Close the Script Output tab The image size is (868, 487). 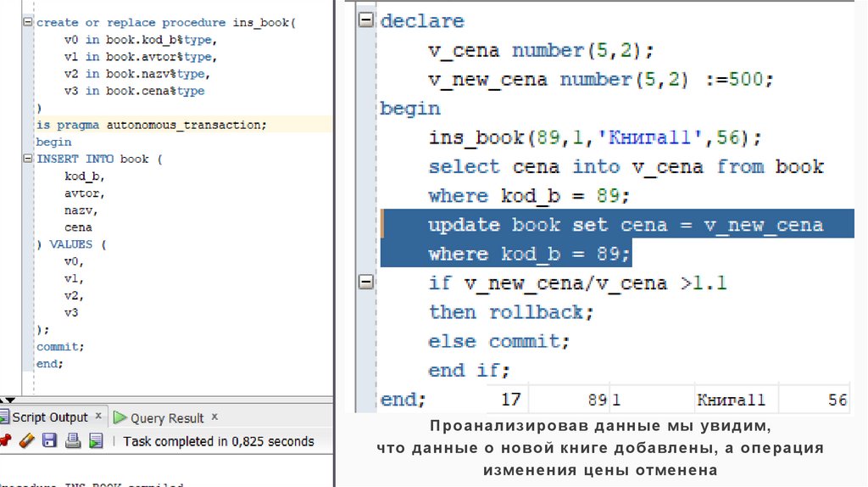tap(98, 416)
